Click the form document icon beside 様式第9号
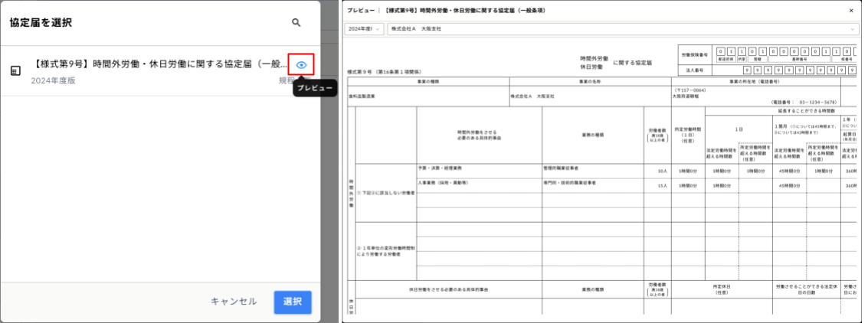The image size is (868, 323). coord(15,71)
